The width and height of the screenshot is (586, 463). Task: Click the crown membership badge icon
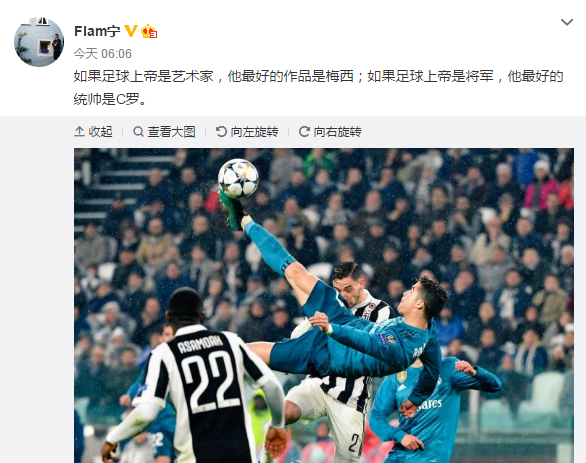pos(149,31)
